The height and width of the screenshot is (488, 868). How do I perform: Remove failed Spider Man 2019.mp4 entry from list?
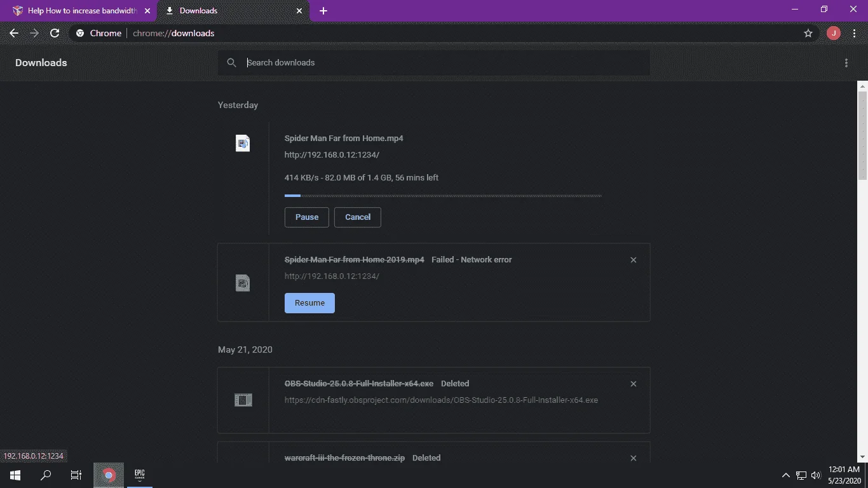tap(633, 260)
